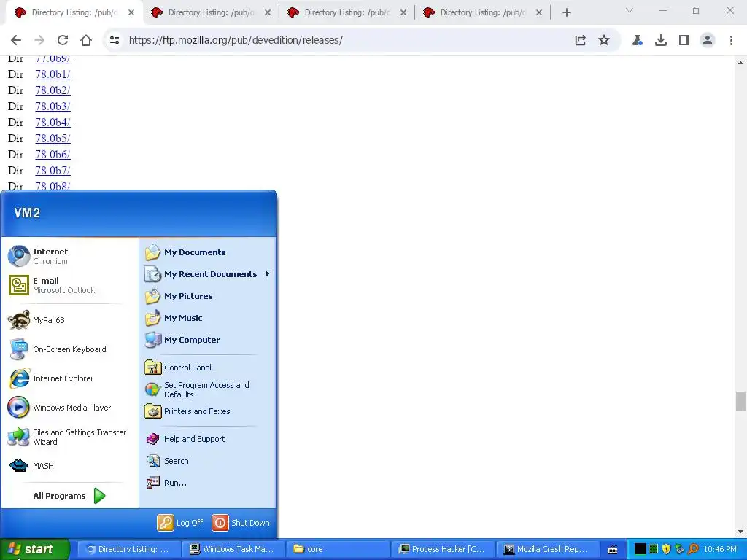Open the tab search dropdown chevron
Viewport: 747px width, 560px height.
[630, 10]
